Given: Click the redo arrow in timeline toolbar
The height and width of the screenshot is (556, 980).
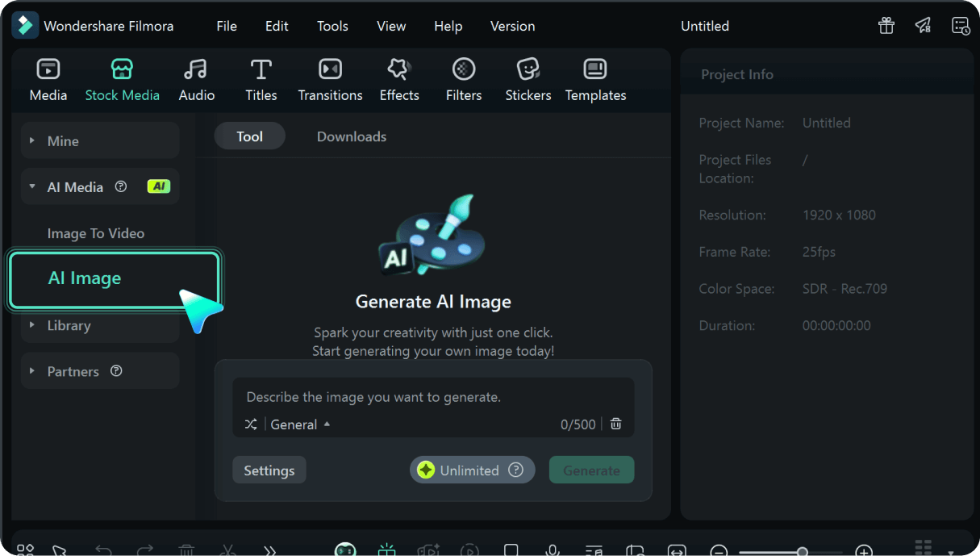Looking at the screenshot, I should pos(145,550).
